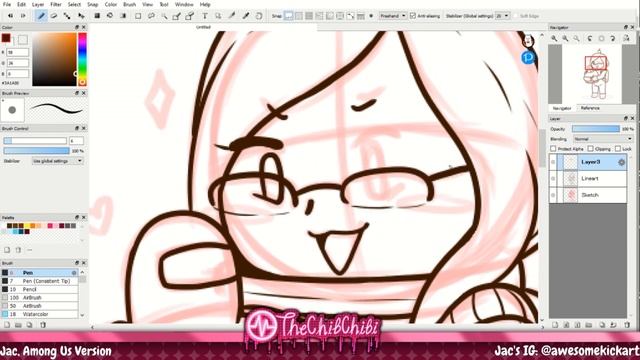
Task: Select the Move tool in the toolbar
Action: pos(81,16)
